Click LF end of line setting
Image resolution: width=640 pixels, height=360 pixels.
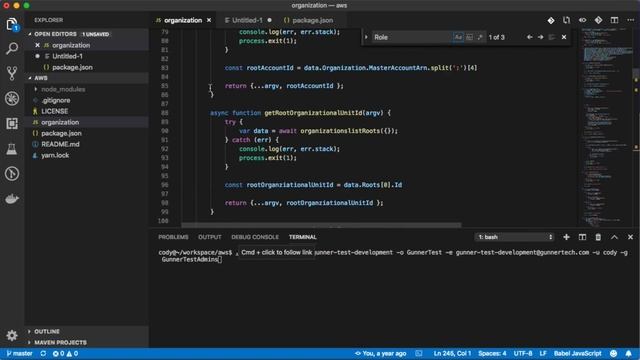[x=543, y=353]
